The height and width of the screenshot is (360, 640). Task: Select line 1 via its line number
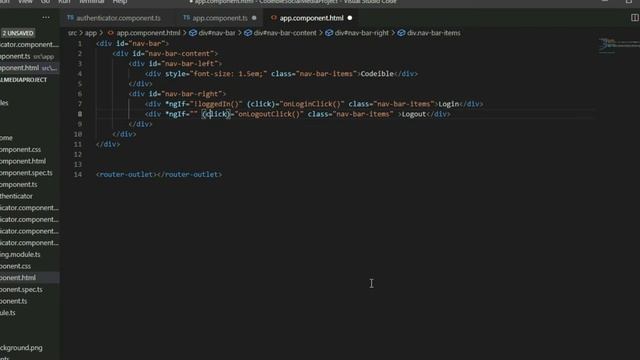click(x=80, y=43)
